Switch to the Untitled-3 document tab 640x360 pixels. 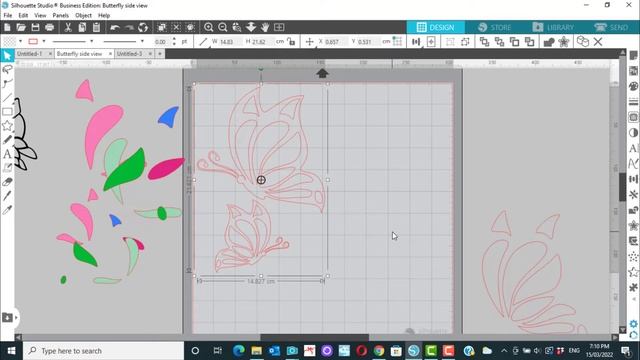tap(130, 54)
